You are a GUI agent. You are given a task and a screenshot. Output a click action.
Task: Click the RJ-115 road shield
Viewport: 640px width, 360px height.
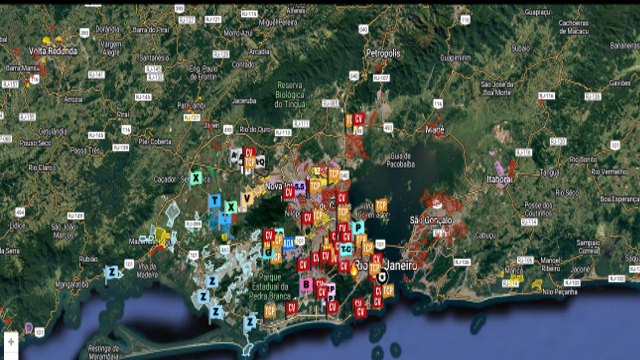coord(249,14)
